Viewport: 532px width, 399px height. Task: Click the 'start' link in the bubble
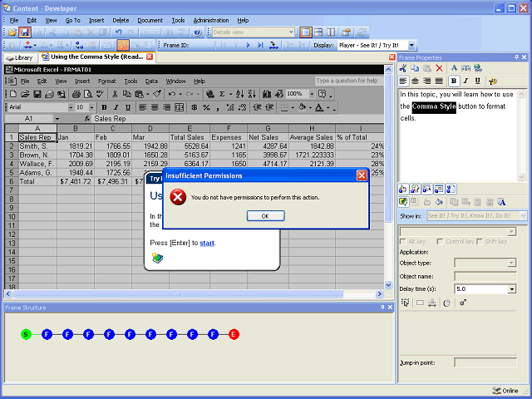click(x=207, y=243)
